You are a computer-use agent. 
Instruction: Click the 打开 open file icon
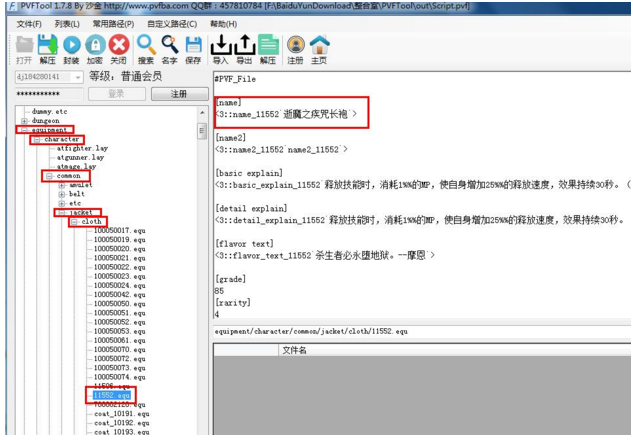(x=24, y=46)
